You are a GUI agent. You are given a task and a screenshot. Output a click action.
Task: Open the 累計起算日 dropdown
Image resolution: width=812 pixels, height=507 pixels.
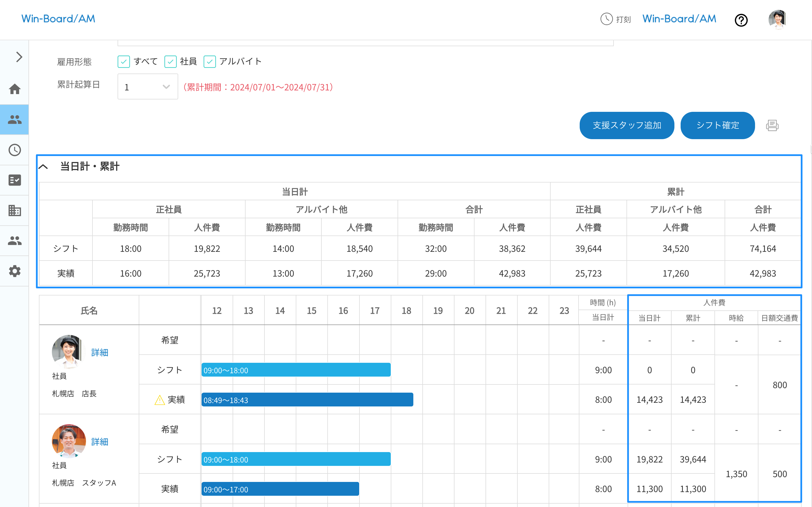coord(148,87)
